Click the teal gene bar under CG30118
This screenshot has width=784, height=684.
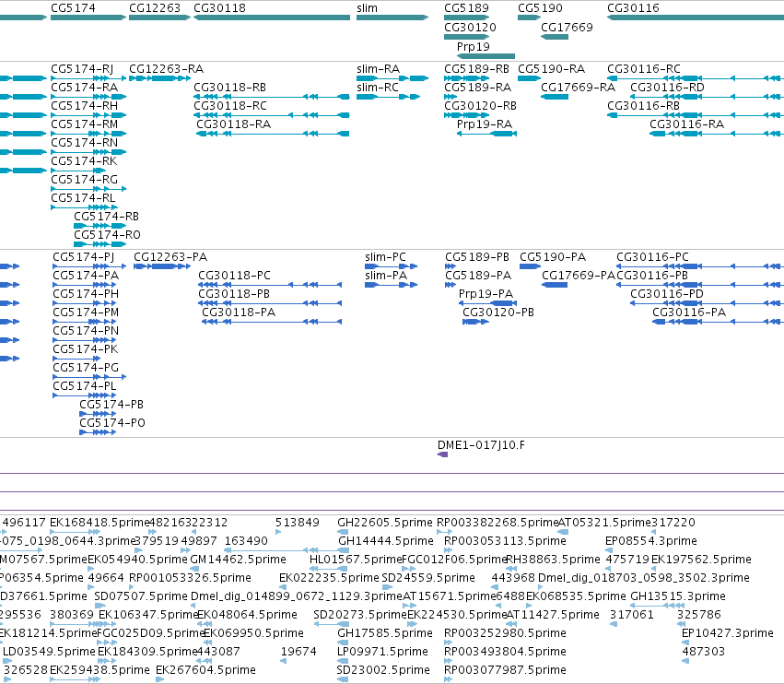coord(272,18)
